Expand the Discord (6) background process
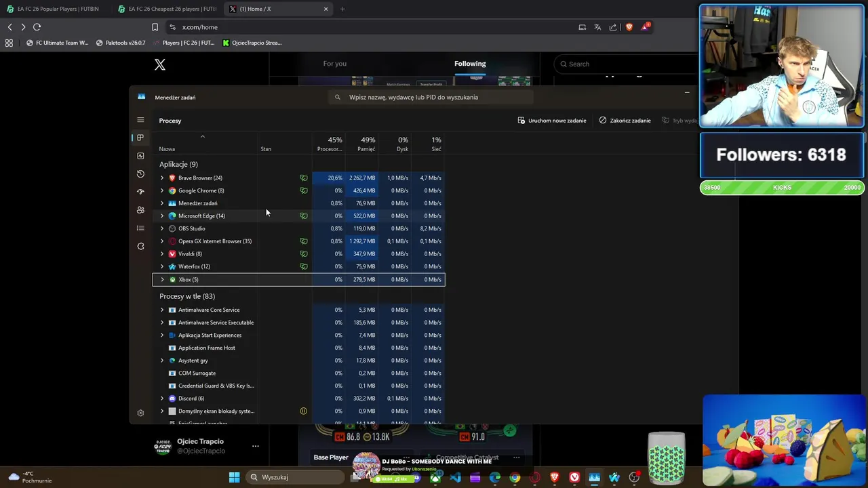Screen dimensions: 868x488 click(x=162, y=399)
